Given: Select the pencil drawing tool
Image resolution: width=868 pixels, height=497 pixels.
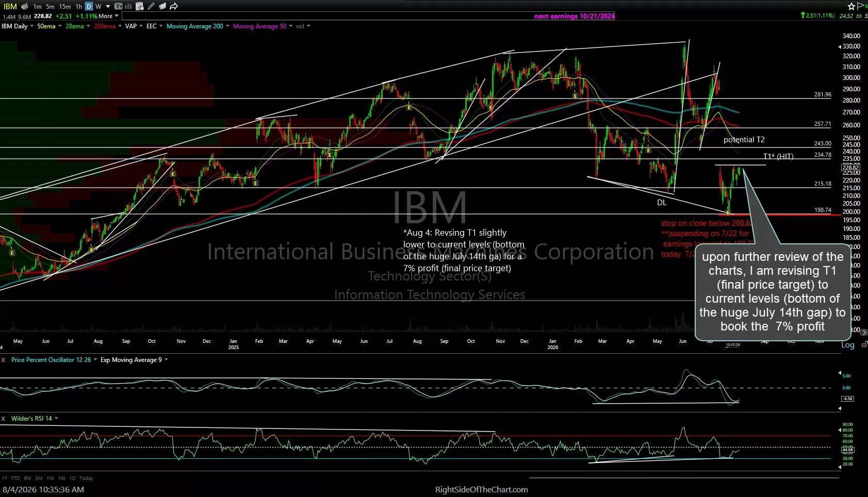Looking at the screenshot, I should pyautogui.click(x=151, y=6).
